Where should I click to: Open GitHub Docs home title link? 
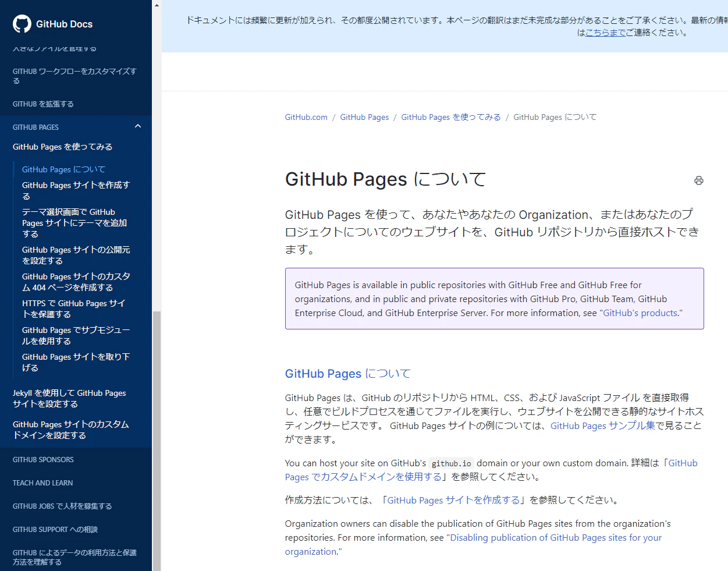pyautogui.click(x=64, y=24)
